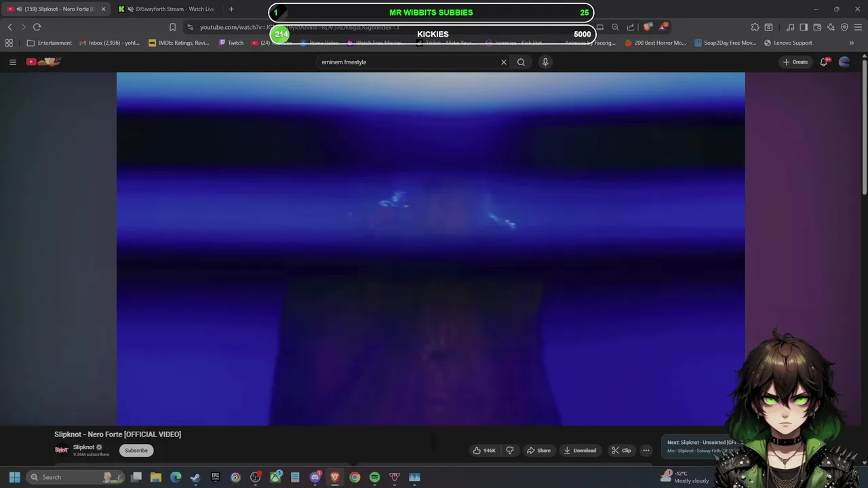Open Brave Rewards triangle icon
This screenshot has height=488, width=868.
(663, 27)
